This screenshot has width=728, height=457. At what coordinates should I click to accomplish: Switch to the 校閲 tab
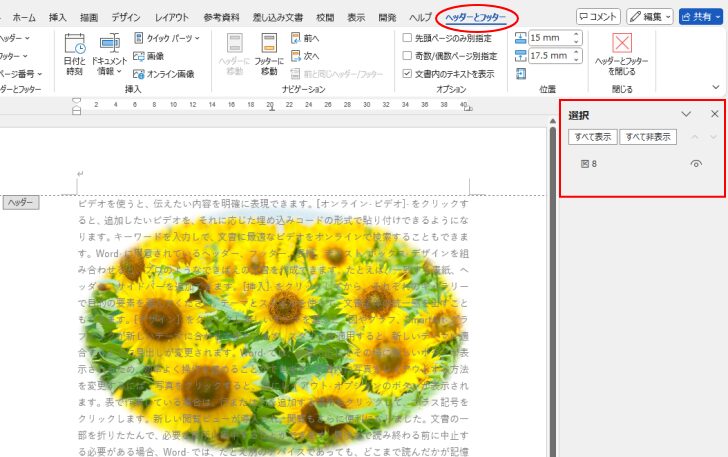(325, 18)
